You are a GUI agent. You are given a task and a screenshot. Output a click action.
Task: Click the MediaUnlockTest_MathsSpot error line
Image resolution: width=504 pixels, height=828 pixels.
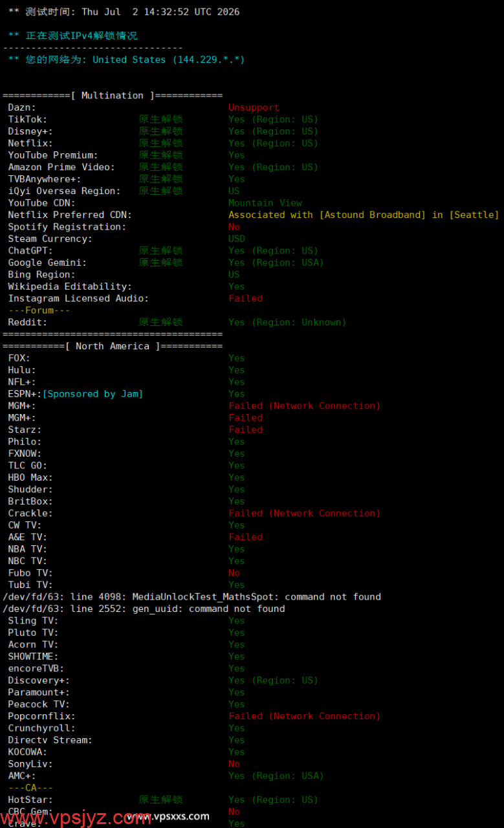(192, 596)
